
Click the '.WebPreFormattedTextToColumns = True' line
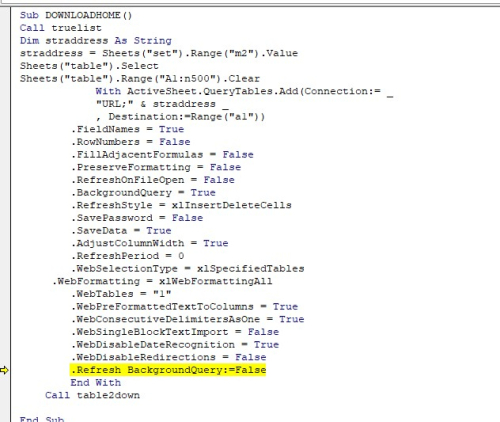point(185,307)
